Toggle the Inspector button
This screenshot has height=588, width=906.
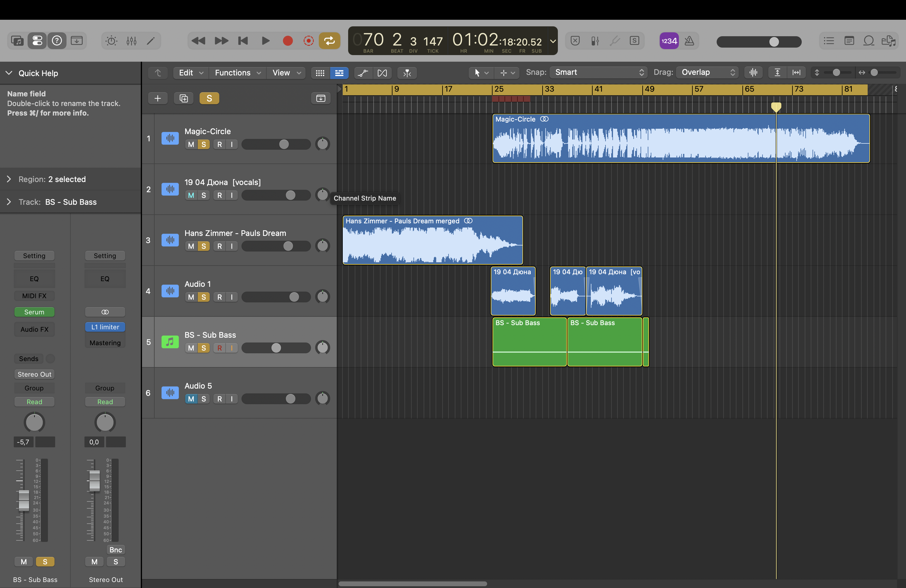(37, 41)
